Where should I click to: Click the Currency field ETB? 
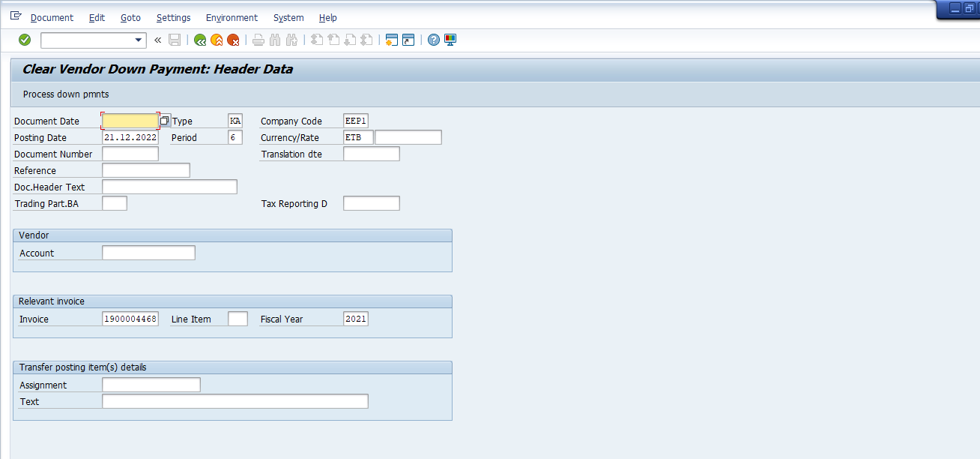[x=358, y=137]
